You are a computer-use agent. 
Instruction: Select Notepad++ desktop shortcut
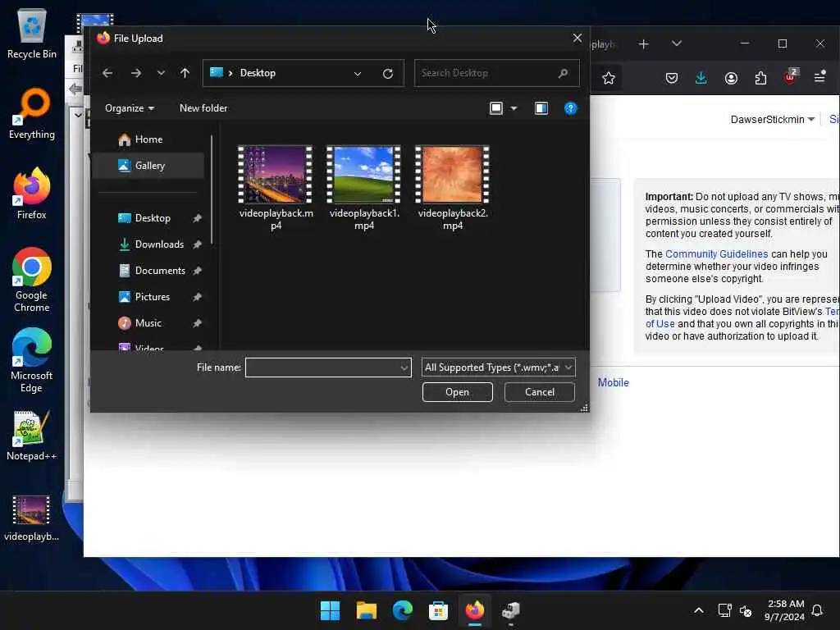(32, 436)
